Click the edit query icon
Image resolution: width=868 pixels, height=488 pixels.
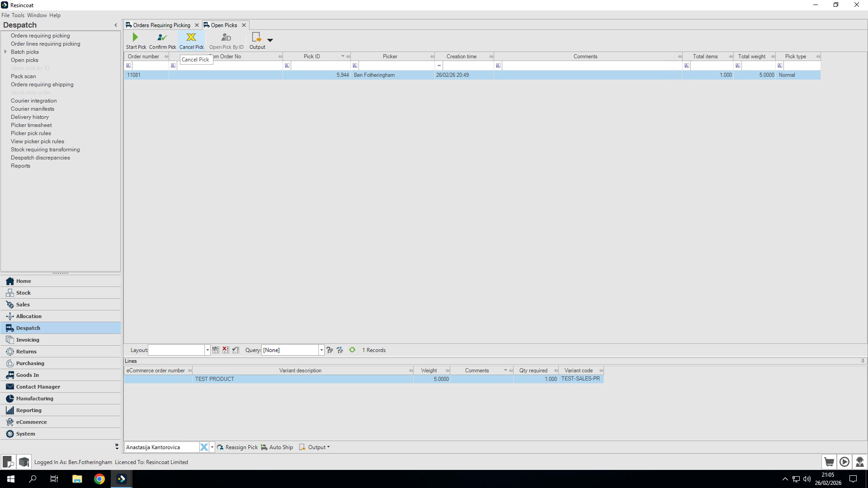(x=330, y=350)
